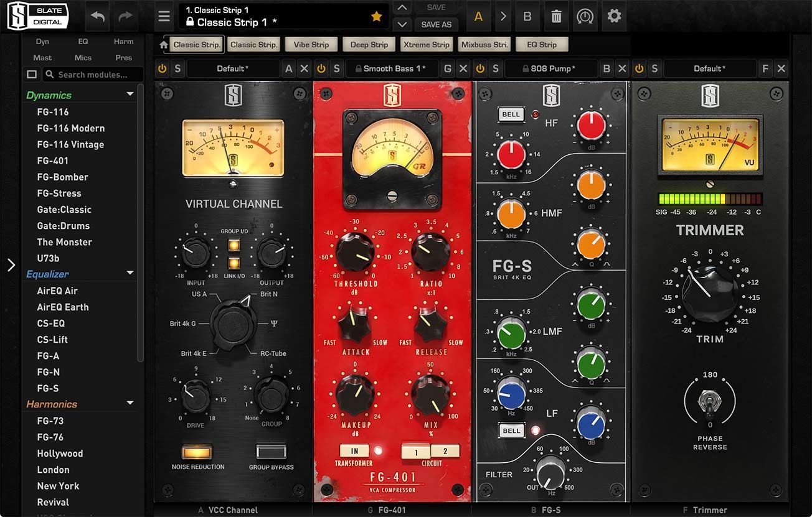Toggle the Group Bypass switch
812x517 pixels.
click(x=271, y=451)
